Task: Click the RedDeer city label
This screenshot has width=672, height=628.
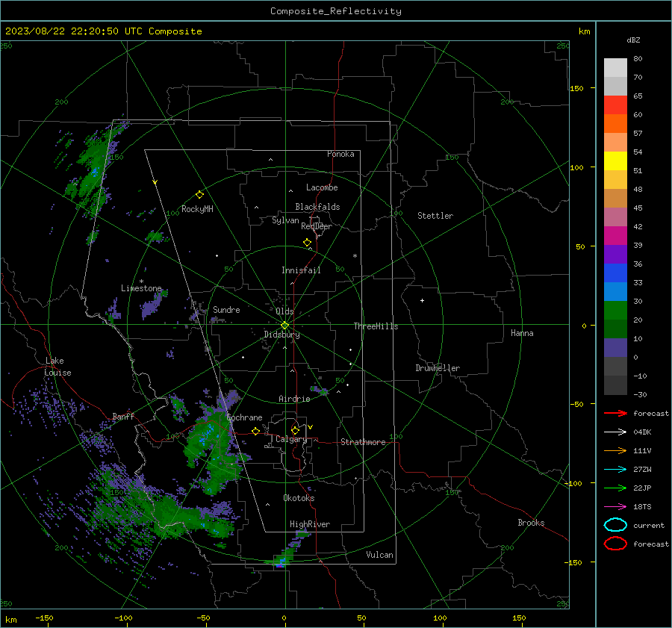Action: [x=317, y=226]
